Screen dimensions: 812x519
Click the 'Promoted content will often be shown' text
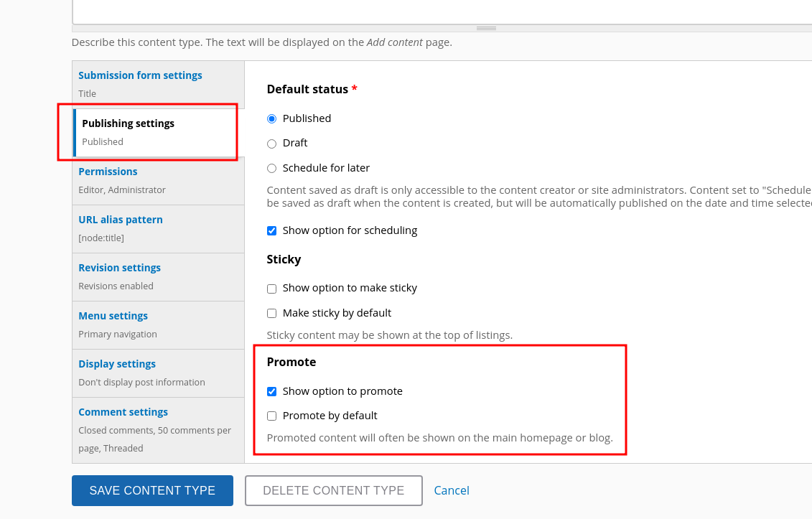tap(439, 438)
